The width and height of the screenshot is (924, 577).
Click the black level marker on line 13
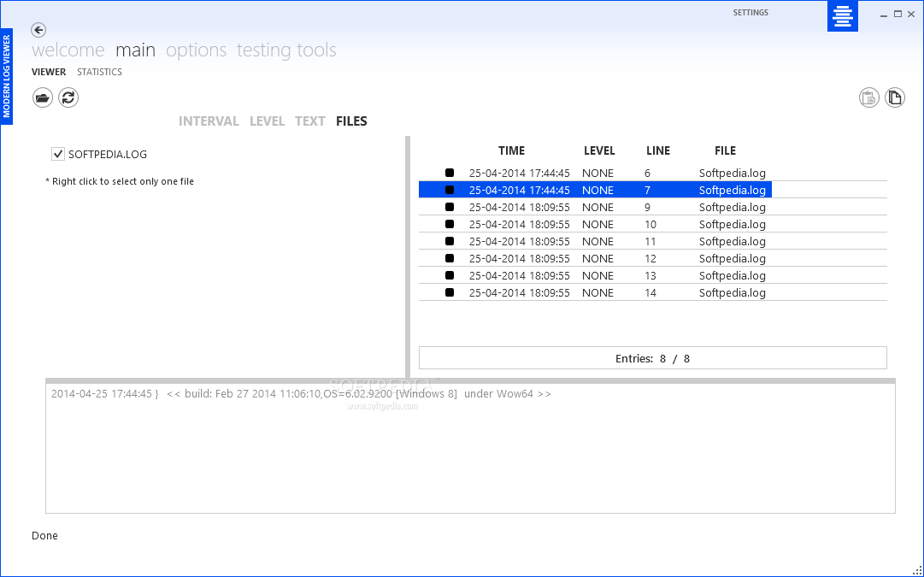450,275
